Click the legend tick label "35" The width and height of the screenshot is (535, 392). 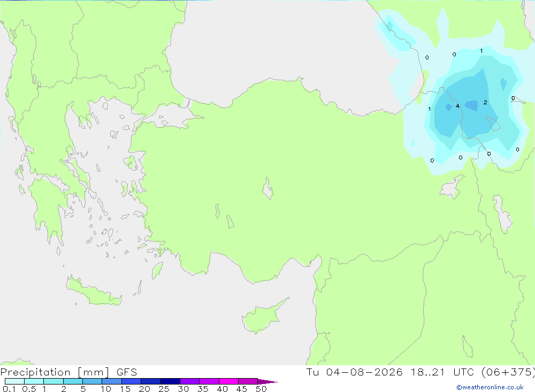[203, 389]
